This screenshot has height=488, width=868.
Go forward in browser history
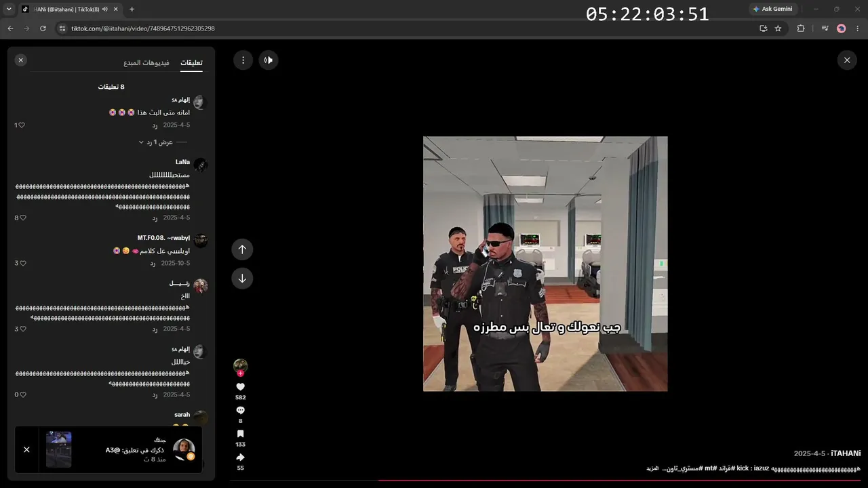point(26,28)
